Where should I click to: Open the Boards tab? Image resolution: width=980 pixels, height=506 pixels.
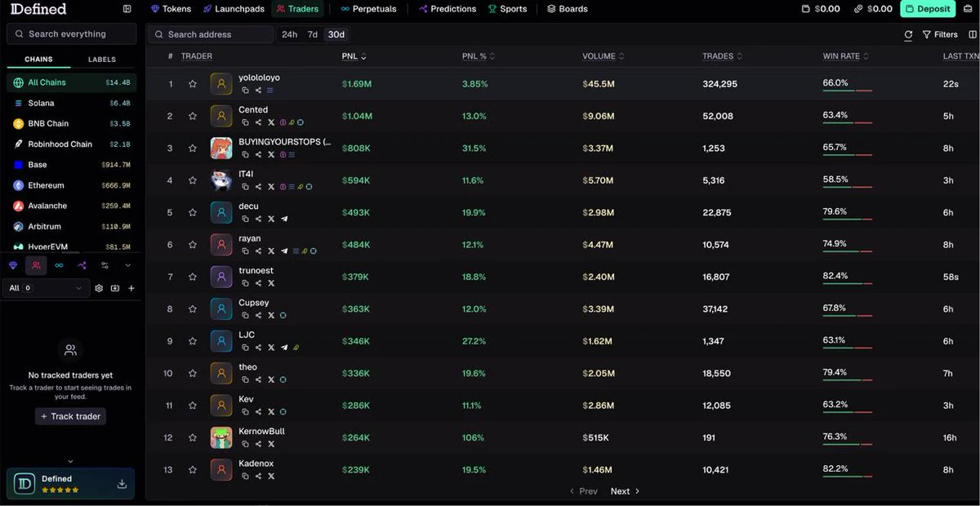[567, 9]
